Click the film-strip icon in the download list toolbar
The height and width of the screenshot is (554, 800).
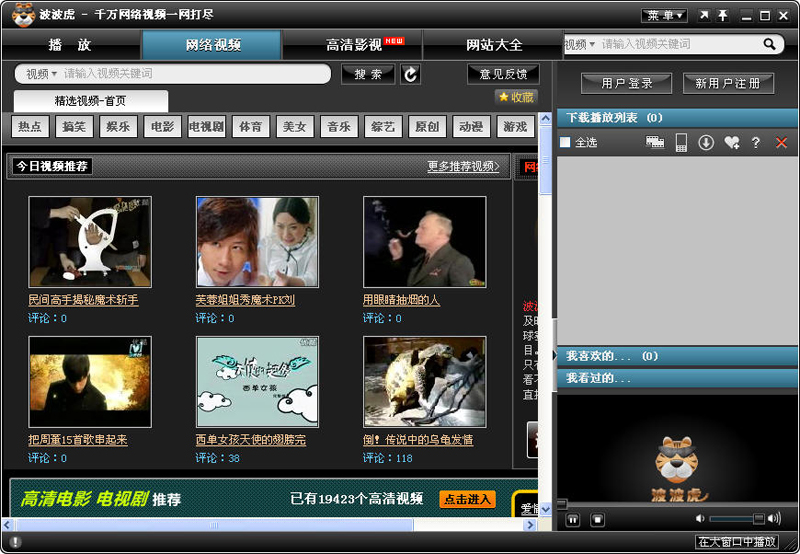(x=655, y=142)
